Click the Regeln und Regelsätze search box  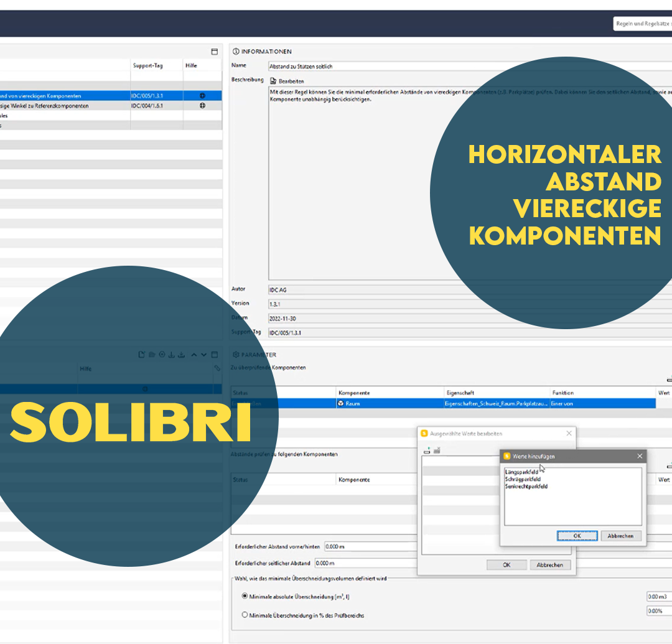point(642,24)
